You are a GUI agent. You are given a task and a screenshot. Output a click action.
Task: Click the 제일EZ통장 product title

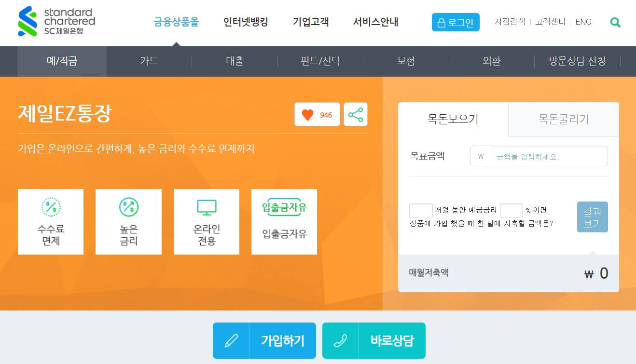click(x=65, y=114)
